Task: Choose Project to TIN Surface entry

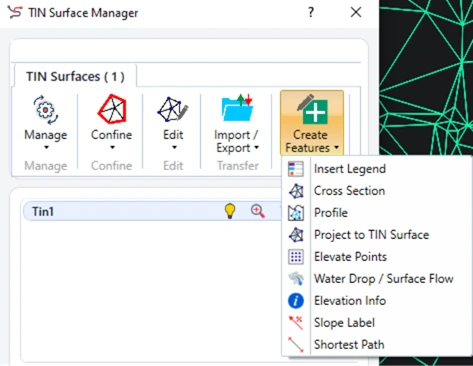Action: (x=371, y=235)
